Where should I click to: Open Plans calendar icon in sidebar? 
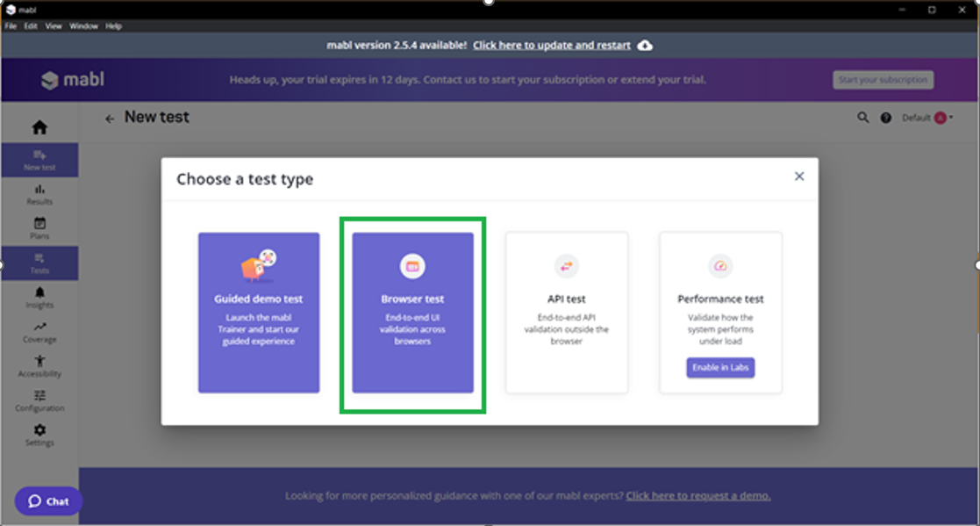(x=39, y=224)
